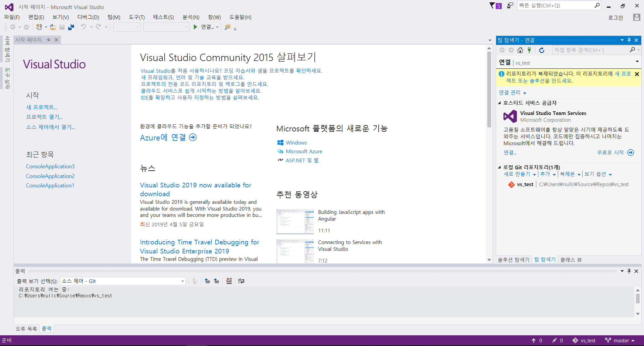This screenshot has width=644, height=346.
Task: Click 로그인 to sign in
Action: click(615, 17)
